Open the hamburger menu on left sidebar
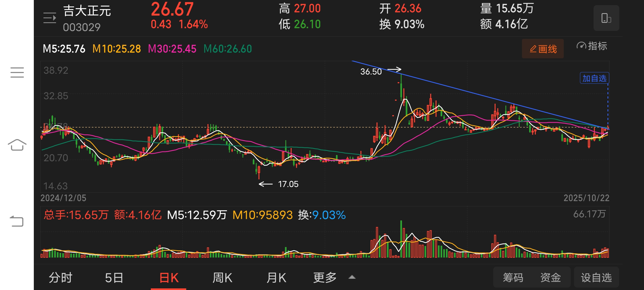644x290 pixels. [17, 73]
